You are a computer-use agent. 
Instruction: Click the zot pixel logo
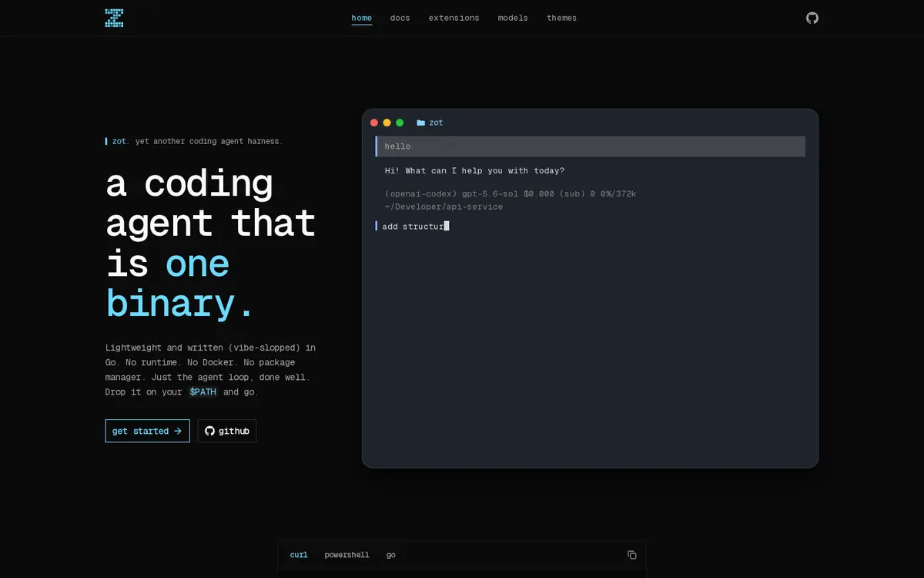114,18
